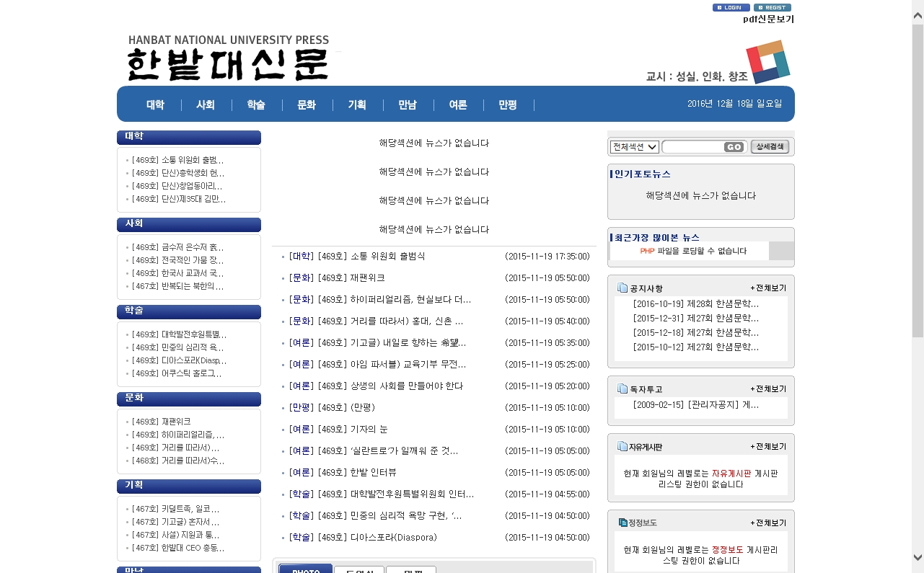Open the 대학 menu in navigation bar
The width and height of the screenshot is (924, 573).
[155, 105]
